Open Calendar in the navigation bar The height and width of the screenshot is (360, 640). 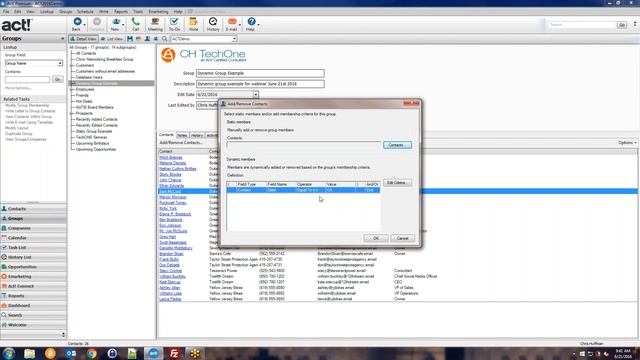point(33,238)
